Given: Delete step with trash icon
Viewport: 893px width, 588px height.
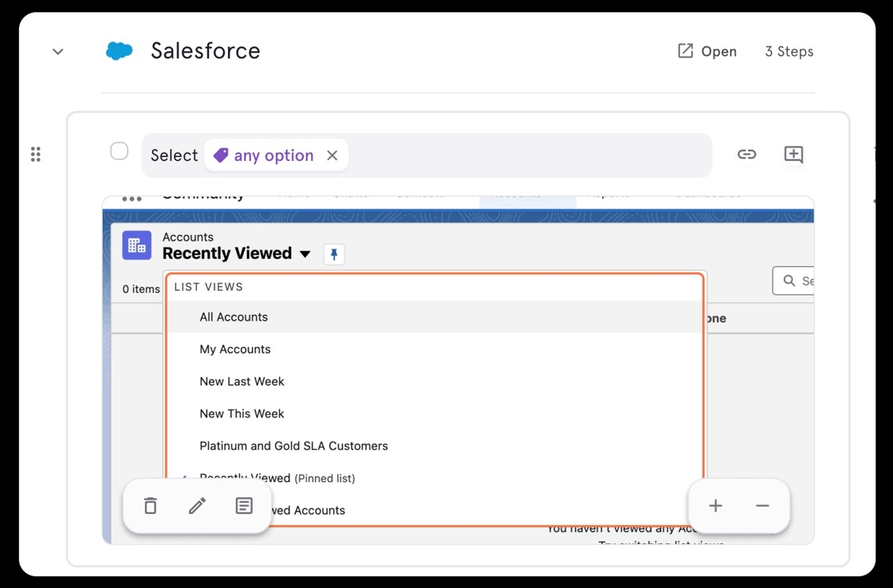Looking at the screenshot, I should [151, 505].
